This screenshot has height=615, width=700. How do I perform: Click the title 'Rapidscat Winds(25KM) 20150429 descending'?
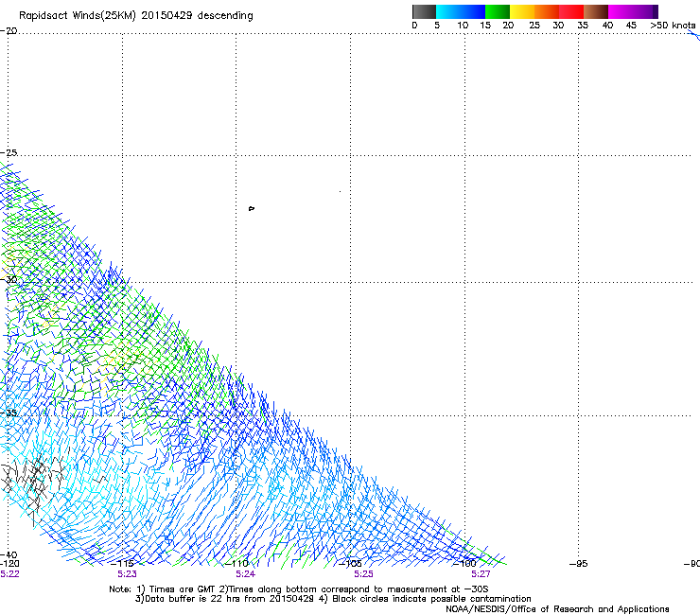(136, 16)
